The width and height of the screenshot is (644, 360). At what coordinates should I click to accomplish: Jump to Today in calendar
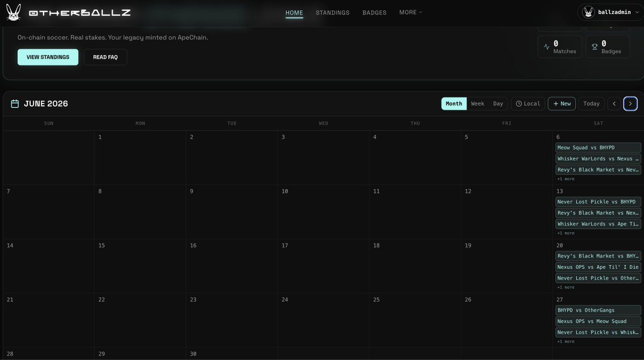click(x=591, y=104)
